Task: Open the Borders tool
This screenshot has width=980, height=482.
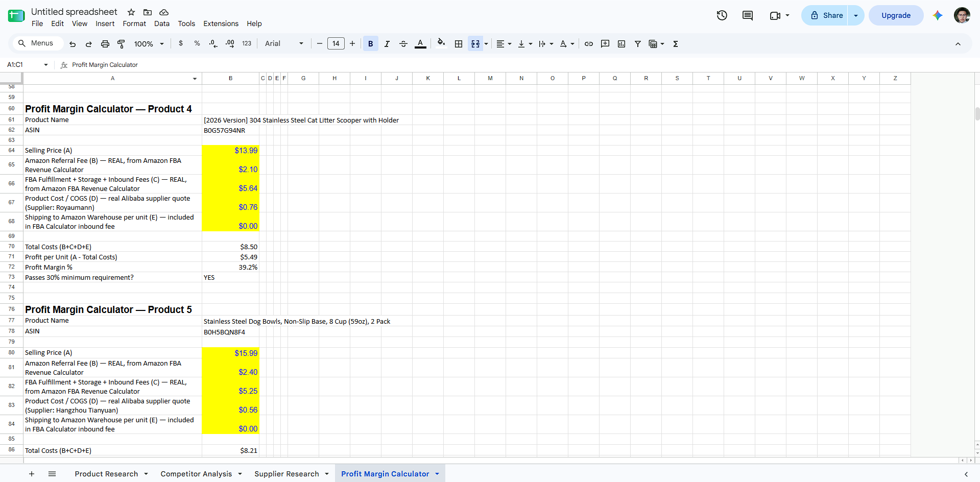Action: 459,44
